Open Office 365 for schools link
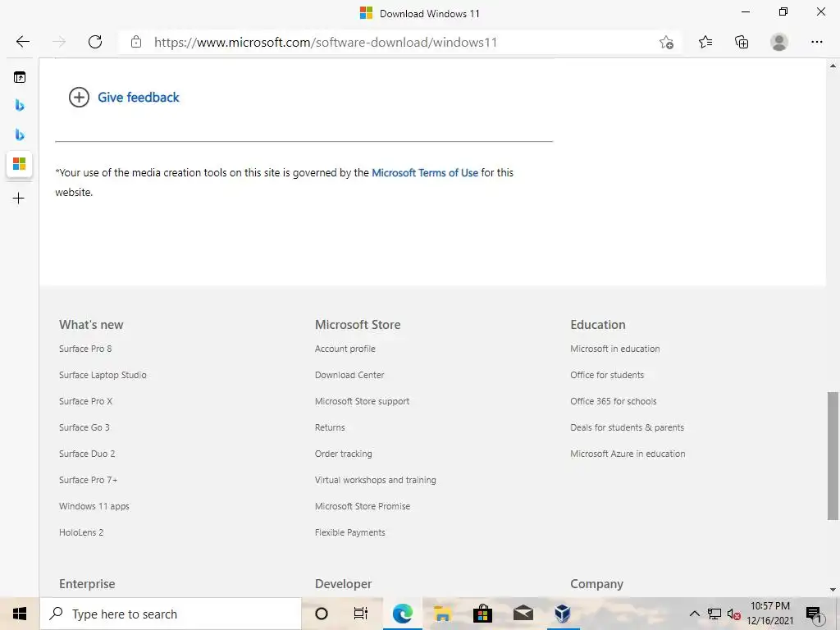This screenshot has width=840, height=630. 614,401
